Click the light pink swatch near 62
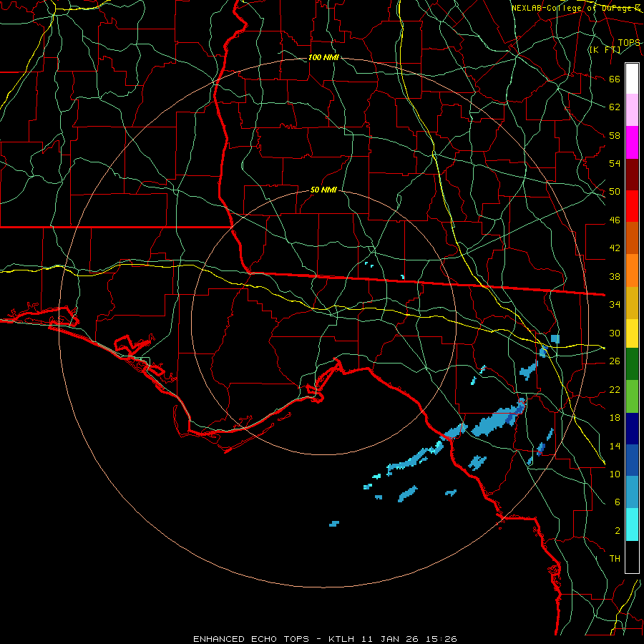Image resolution: width=644 pixels, height=644 pixels. click(632, 109)
